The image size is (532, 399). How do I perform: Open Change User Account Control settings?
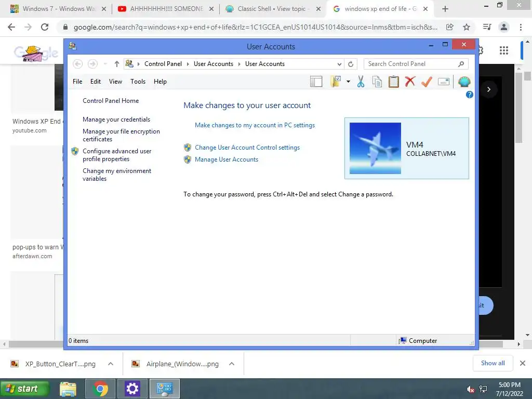click(x=247, y=148)
